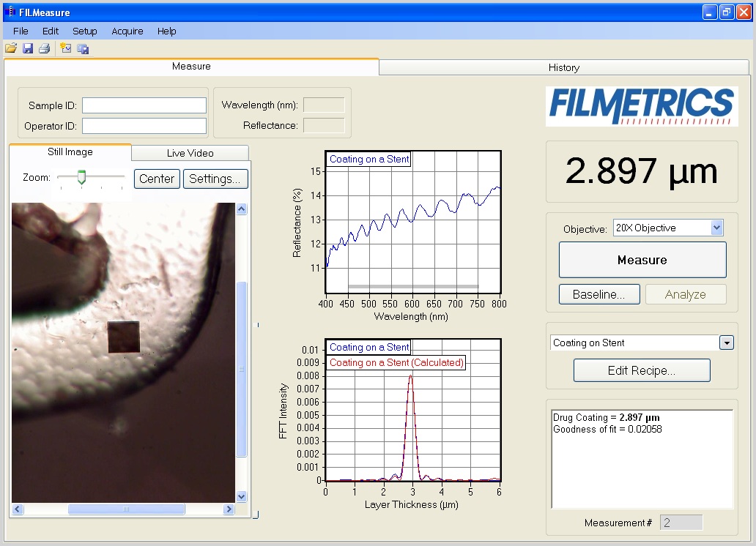Click the reflectance chart Coating on a Stent legend
This screenshot has height=546, width=756.
pos(369,159)
